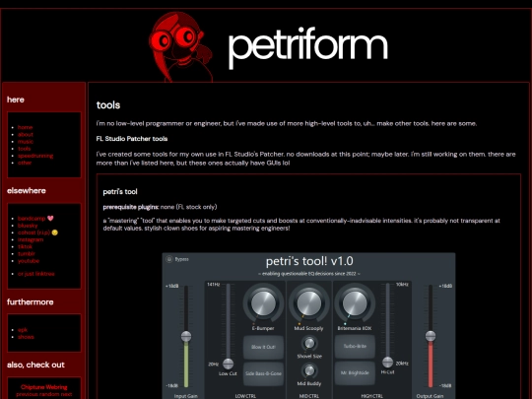
Task: Click the Input Gain slider handle
Action: (x=186, y=336)
